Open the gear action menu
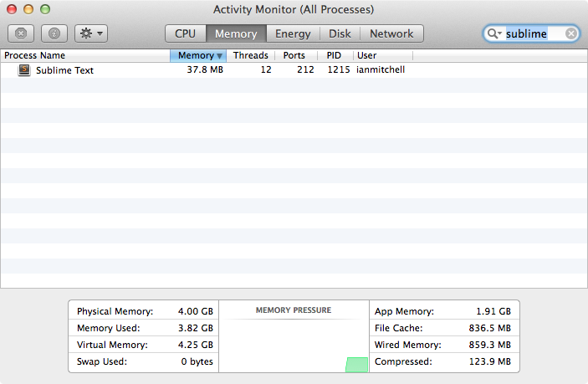Viewport: 588px width, 384px height. 90,33
